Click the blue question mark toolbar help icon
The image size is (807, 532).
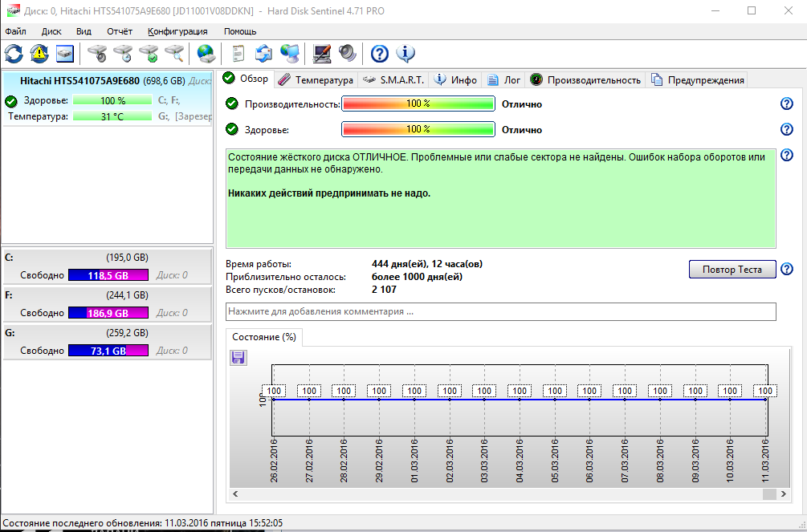point(379,53)
